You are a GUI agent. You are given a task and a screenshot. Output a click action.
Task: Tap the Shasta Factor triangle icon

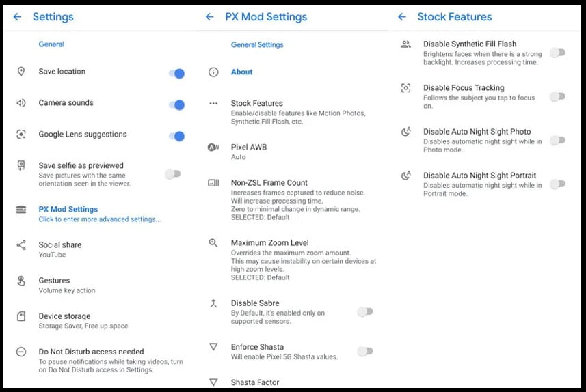click(213, 382)
